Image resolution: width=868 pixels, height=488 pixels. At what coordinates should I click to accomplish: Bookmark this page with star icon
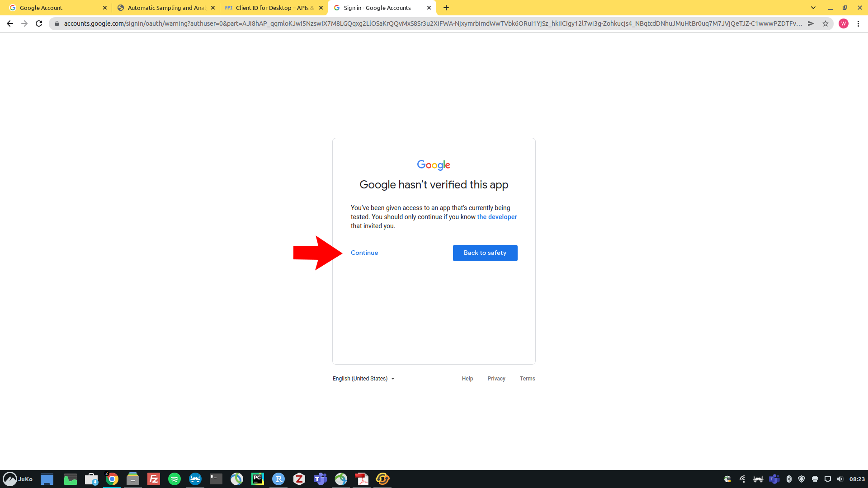click(x=826, y=23)
